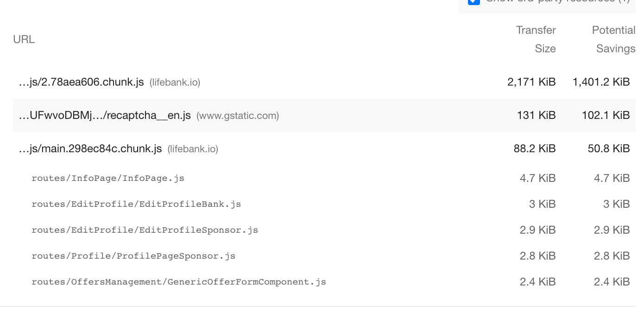Select routes/EditProfile/EditProfileSponsor.js entry
This screenshot has width=644, height=310.
pos(145,229)
